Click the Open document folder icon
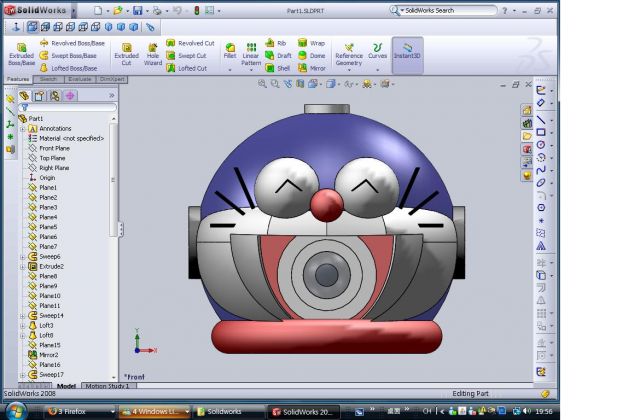 pyautogui.click(x=118, y=11)
